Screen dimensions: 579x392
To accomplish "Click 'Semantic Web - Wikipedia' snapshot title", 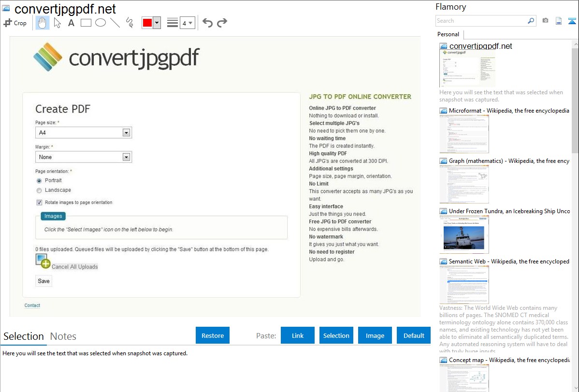I will tap(509, 261).
